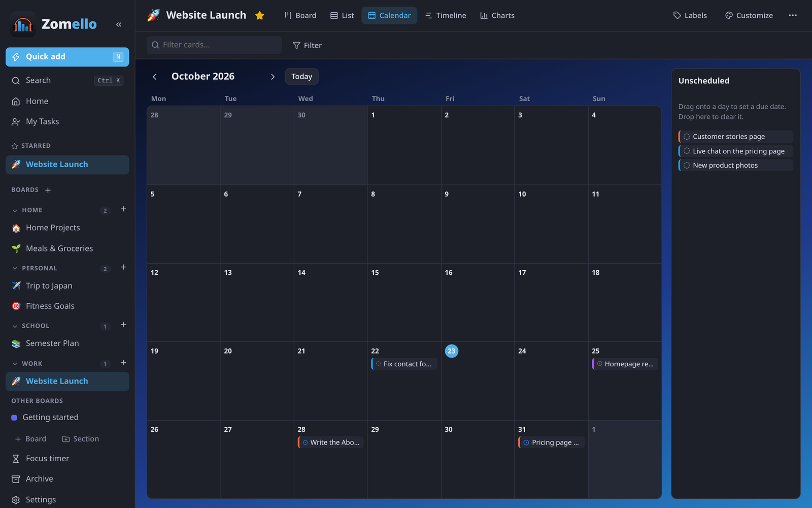Switch to Board view
Image resolution: width=812 pixels, height=508 pixels.
tap(300, 15)
